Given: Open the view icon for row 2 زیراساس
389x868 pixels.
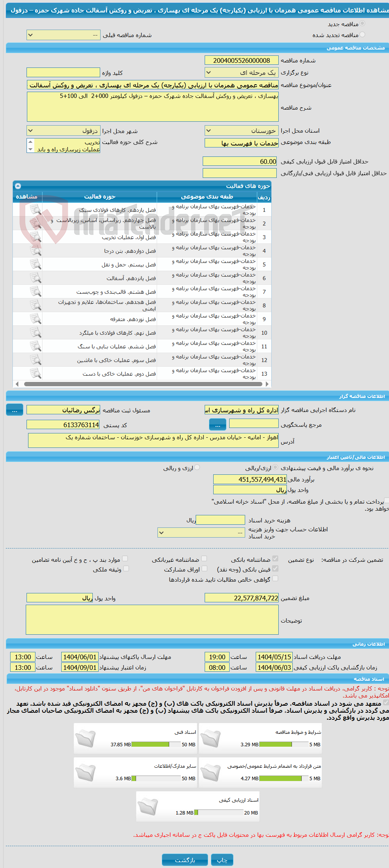Looking at the screenshot, I should pyautogui.click(x=35, y=224).
